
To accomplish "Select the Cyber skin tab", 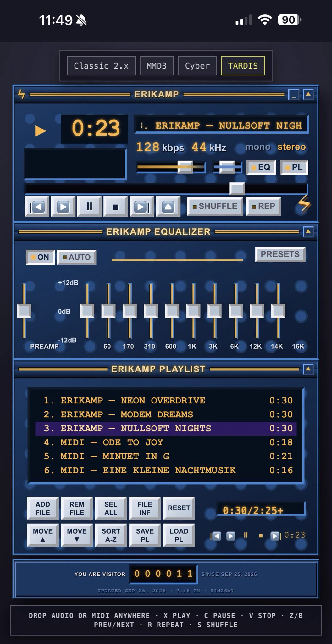I will click(x=197, y=66).
